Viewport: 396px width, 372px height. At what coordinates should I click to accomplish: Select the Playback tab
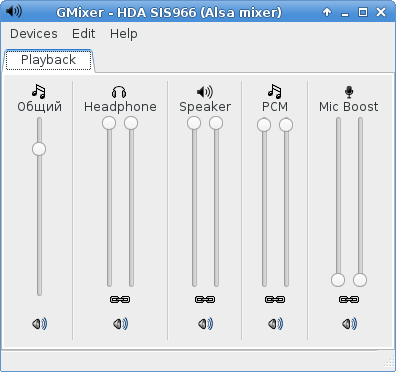[x=49, y=60]
